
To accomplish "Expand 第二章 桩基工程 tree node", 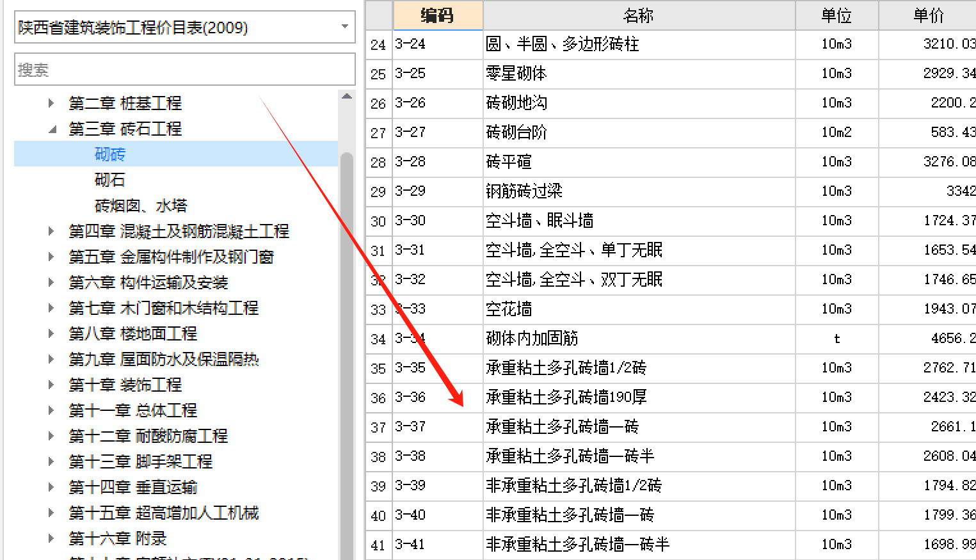I will (51, 103).
